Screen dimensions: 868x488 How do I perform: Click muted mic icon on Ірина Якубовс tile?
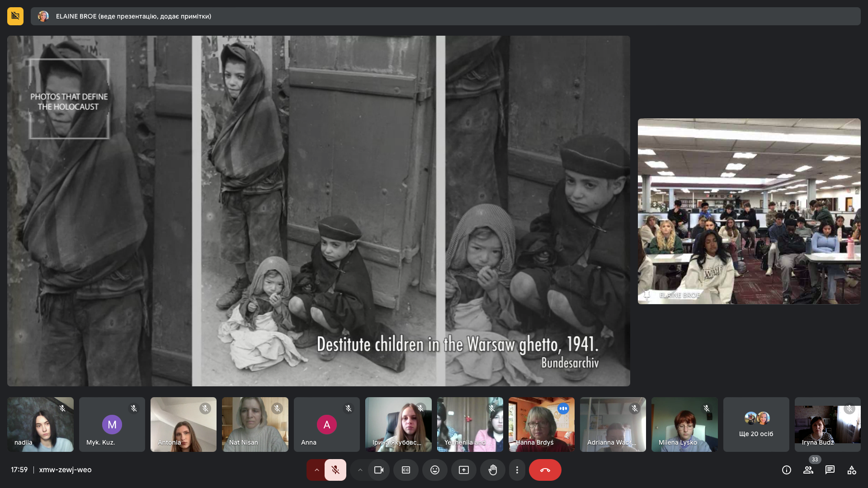point(420,408)
